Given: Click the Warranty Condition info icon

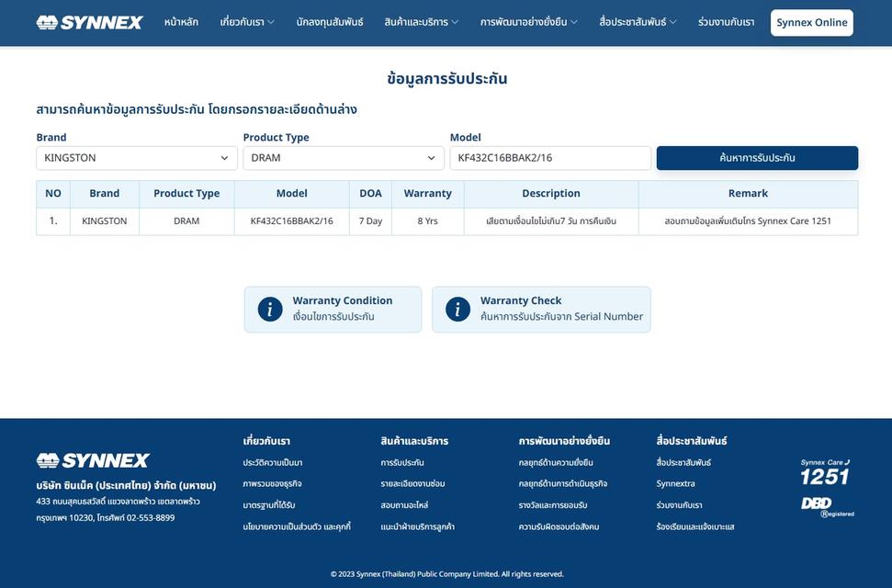Looking at the screenshot, I should pyautogui.click(x=270, y=309).
